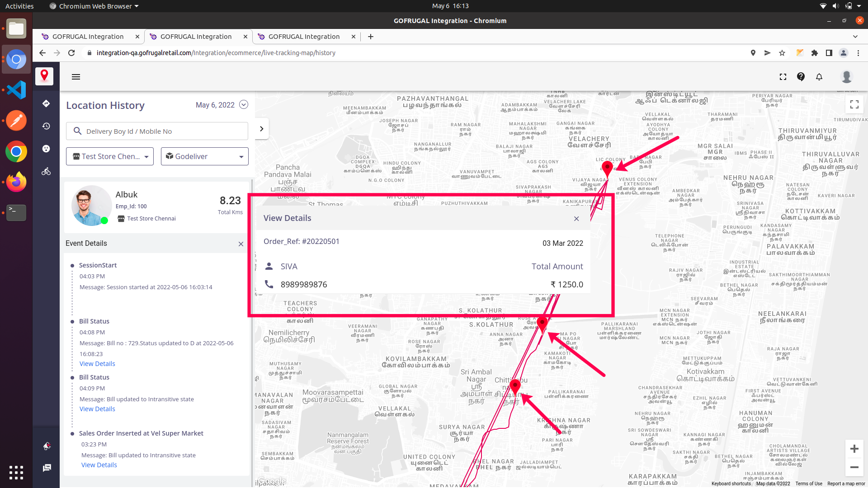868x488 pixels.
Task: Click View Details under Bill no 729
Action: pyautogui.click(x=97, y=364)
